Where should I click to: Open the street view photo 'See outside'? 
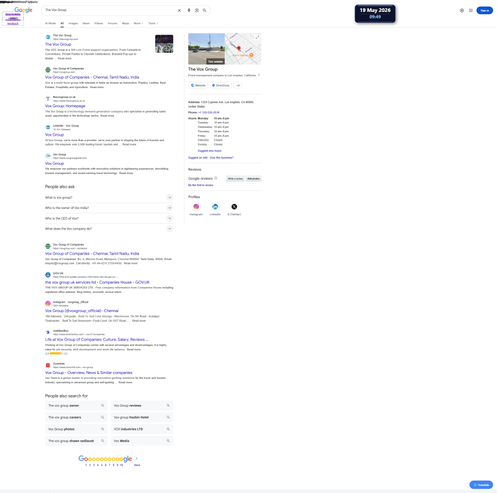tap(206, 49)
